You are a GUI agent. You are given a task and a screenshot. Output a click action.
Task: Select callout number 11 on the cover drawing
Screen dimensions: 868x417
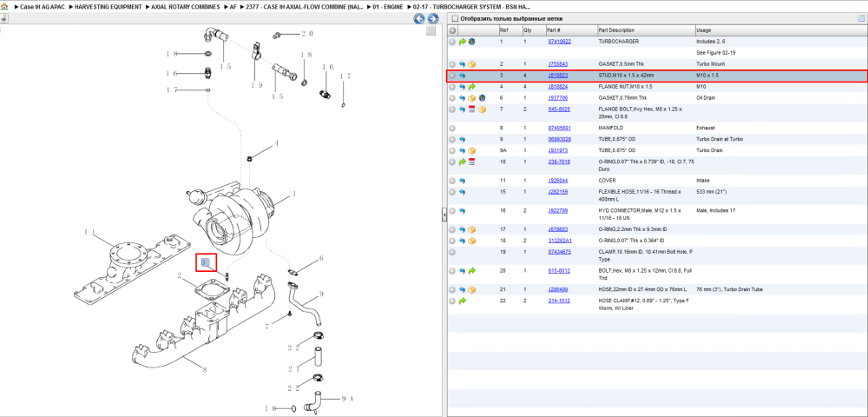(x=91, y=231)
